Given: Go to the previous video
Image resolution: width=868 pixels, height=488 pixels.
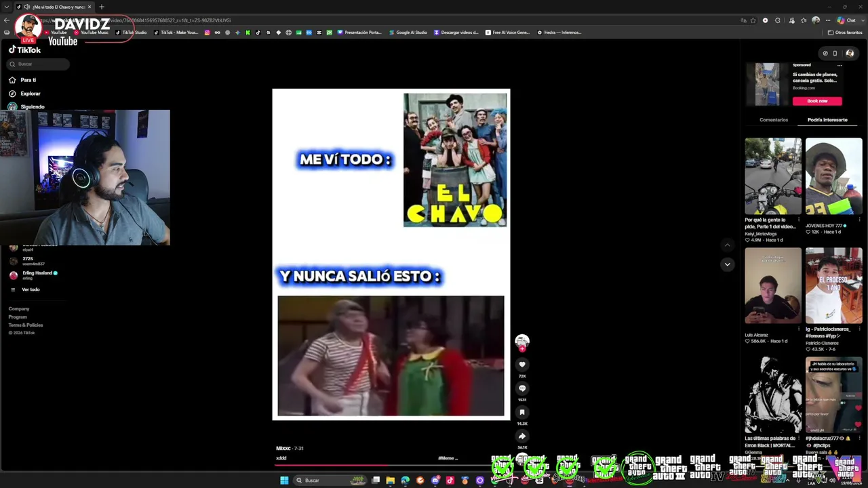Looking at the screenshot, I should point(727,245).
